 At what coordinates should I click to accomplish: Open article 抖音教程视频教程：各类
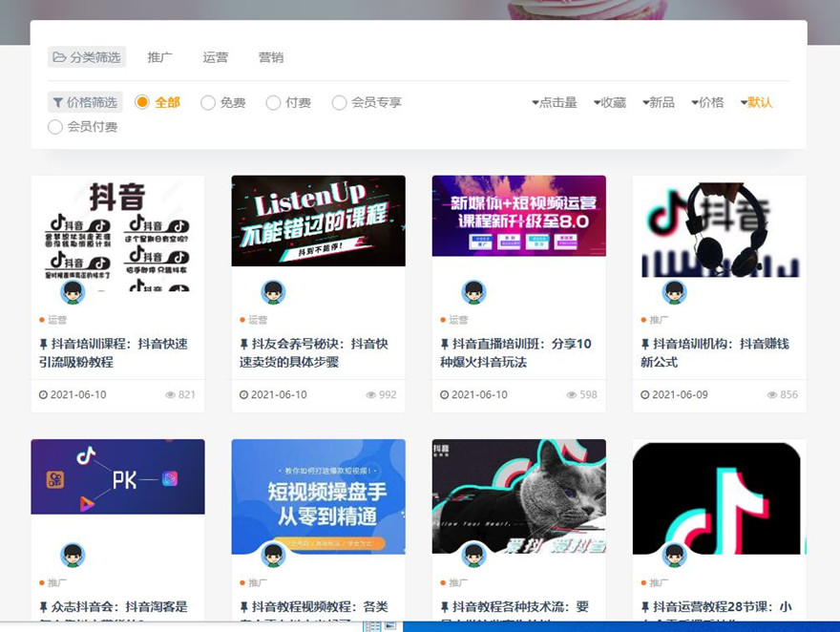[314, 607]
